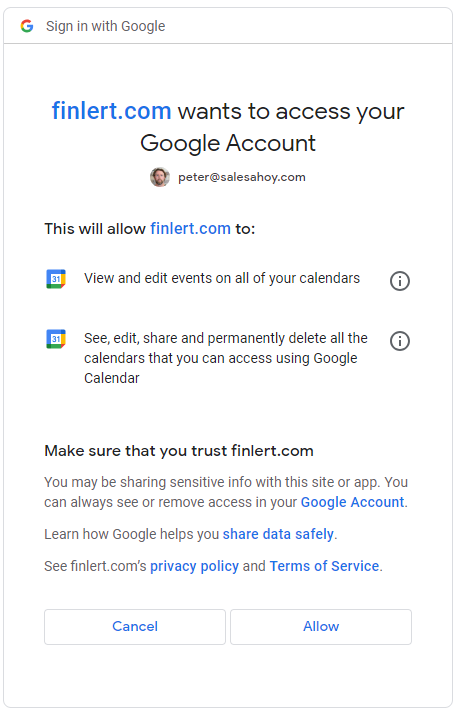Open the finlert.com link in the title

pos(111,111)
